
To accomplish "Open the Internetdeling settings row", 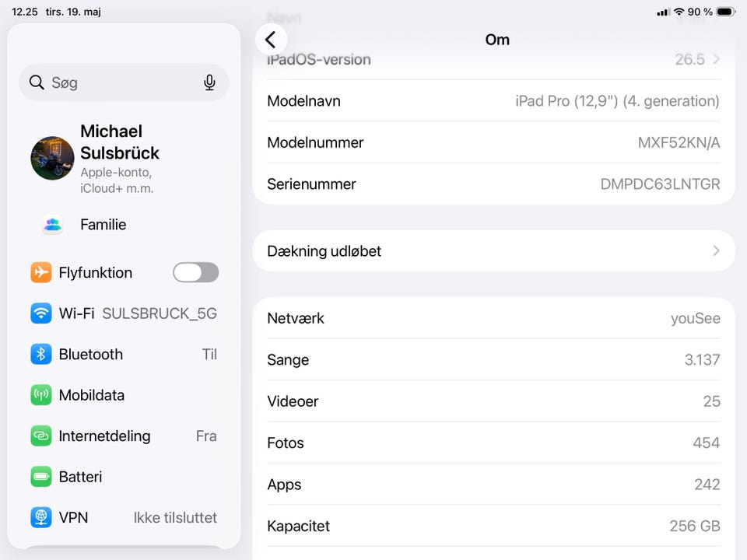I will (124, 436).
